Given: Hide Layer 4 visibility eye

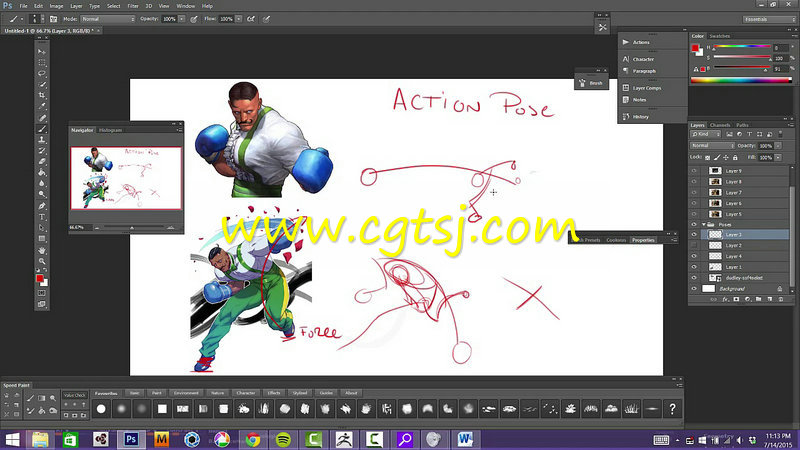Looking at the screenshot, I should (694, 256).
